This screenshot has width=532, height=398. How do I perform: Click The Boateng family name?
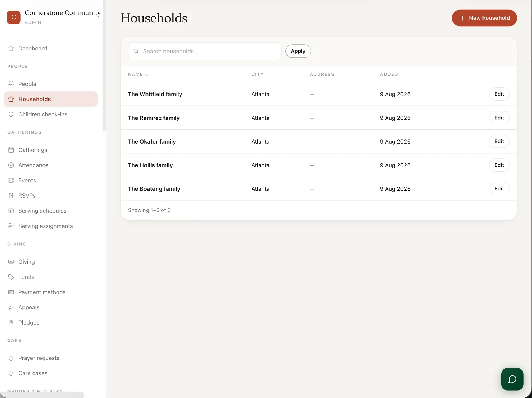pyautogui.click(x=154, y=189)
